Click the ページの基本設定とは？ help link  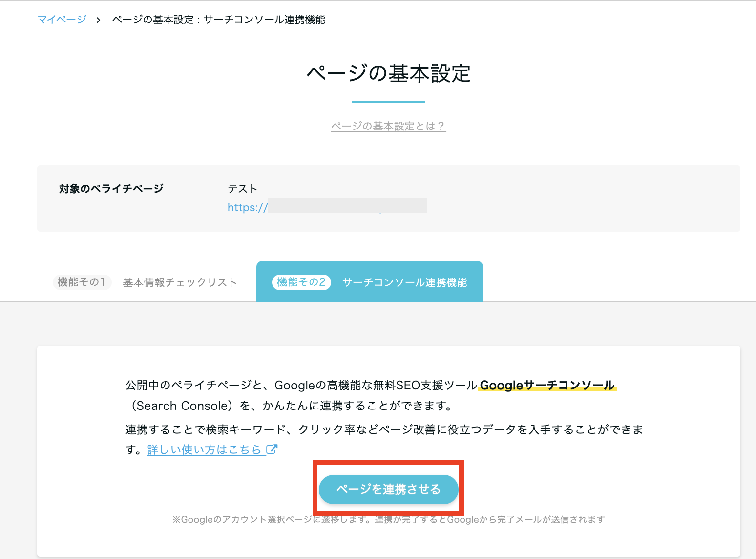click(x=389, y=126)
